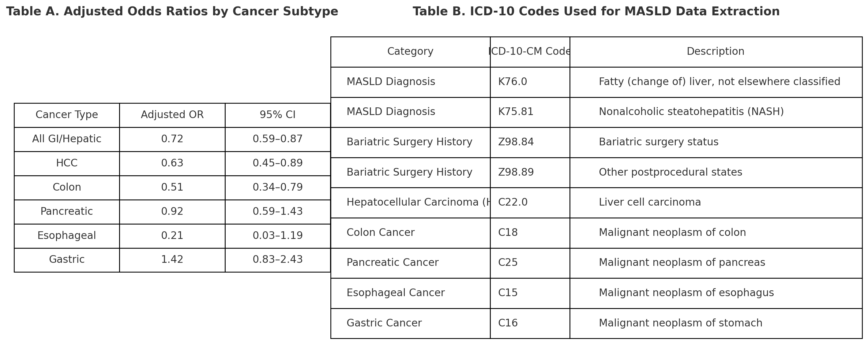Click the Colon odds ratio 0.51
The image size is (868, 361).
point(172,188)
